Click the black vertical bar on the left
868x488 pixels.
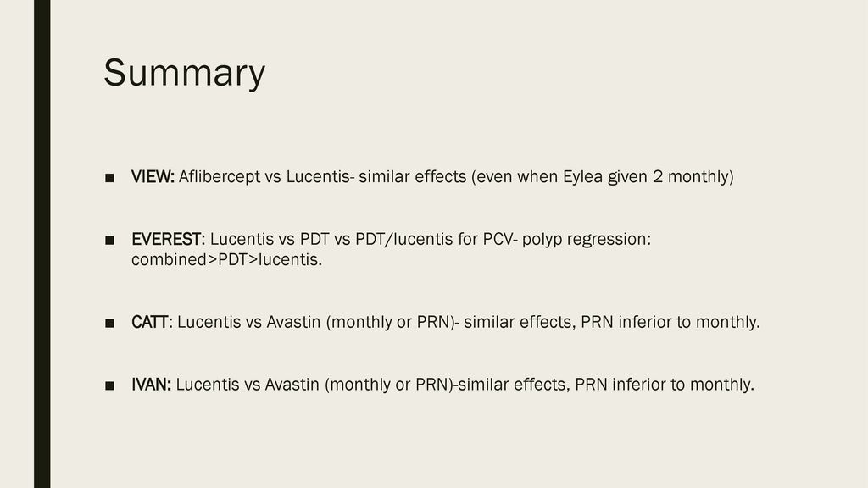tap(42, 244)
